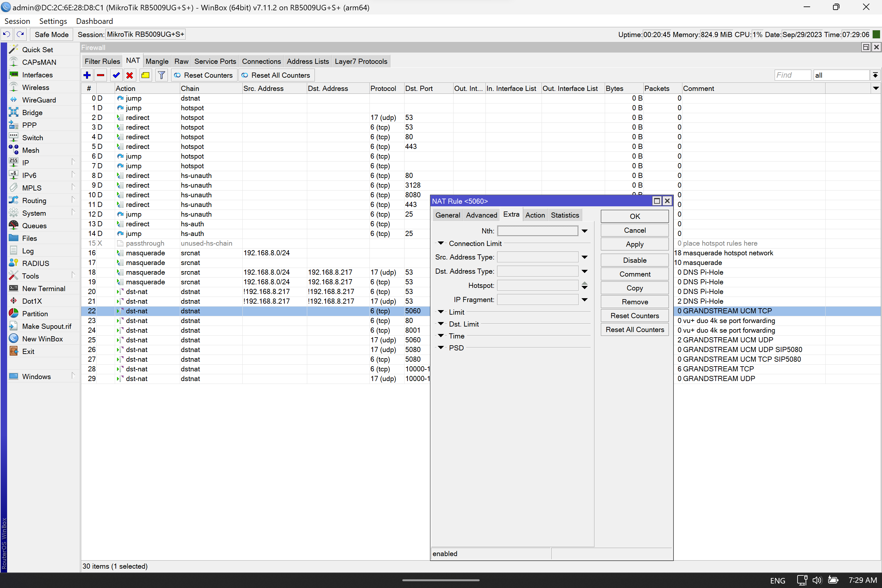
Task: Add a comment with the yellow comment icon
Action: (x=145, y=75)
